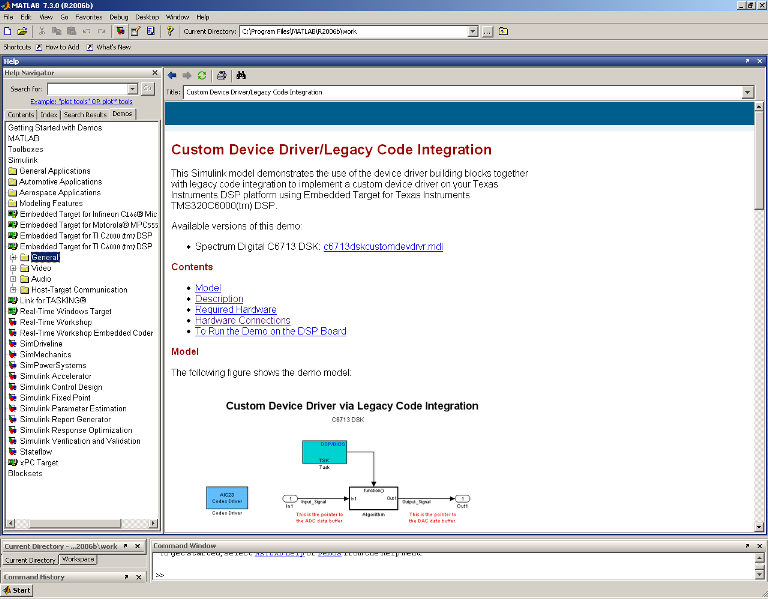
Task: Open c6713dskcustomdevdrvr.mdl link
Action: click(383, 247)
